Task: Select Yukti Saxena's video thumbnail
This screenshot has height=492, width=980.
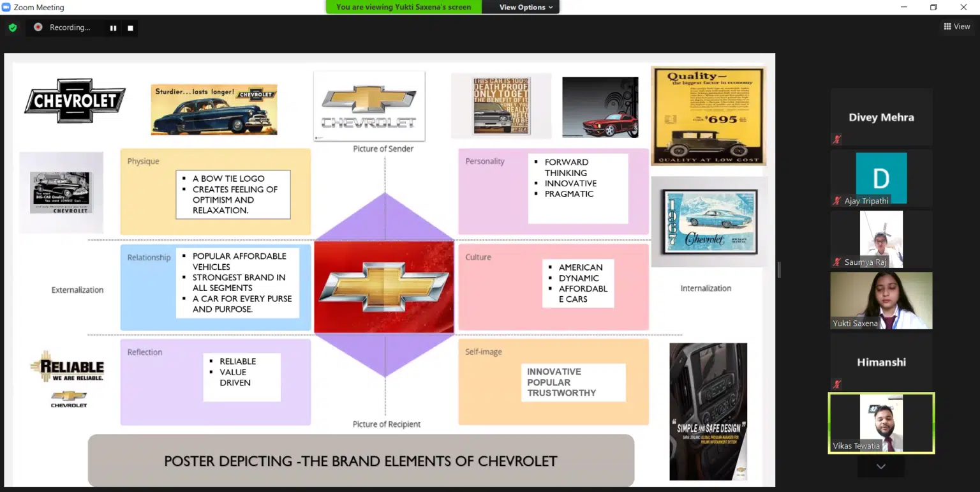Action: (x=881, y=300)
